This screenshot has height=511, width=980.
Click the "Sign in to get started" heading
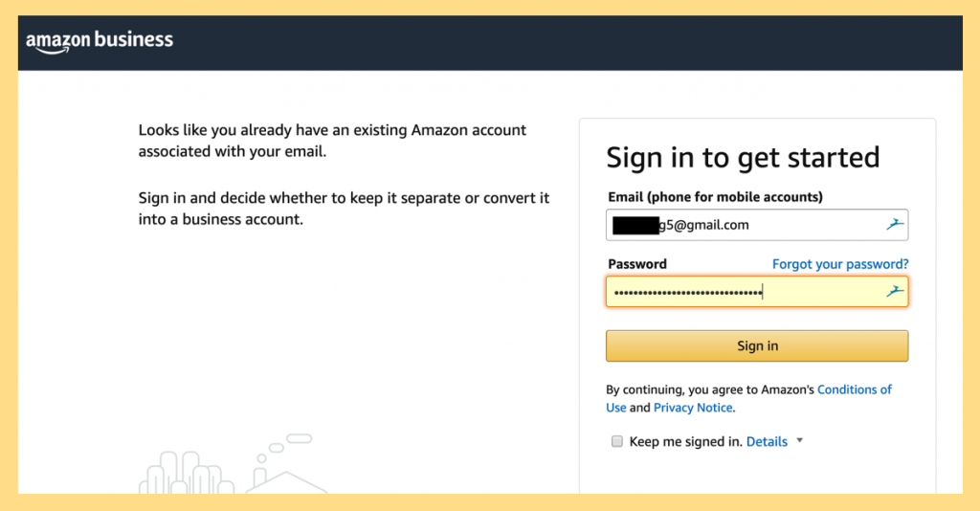tap(743, 158)
